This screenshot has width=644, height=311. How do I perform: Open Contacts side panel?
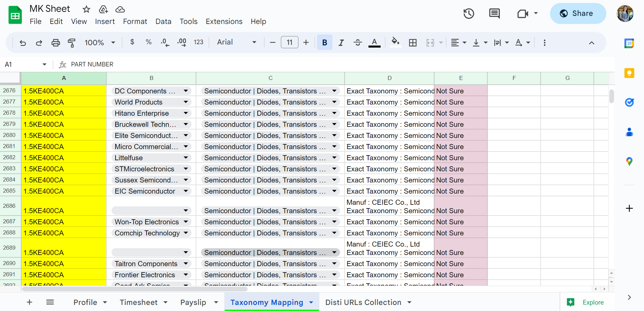point(629,132)
